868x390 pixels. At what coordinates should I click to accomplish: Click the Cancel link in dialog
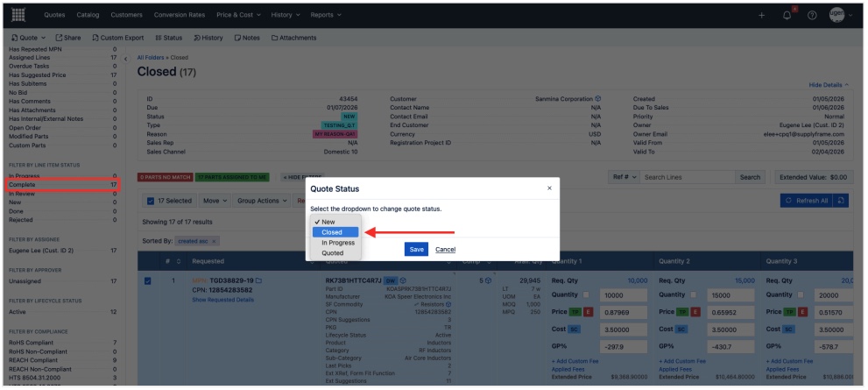pos(445,249)
